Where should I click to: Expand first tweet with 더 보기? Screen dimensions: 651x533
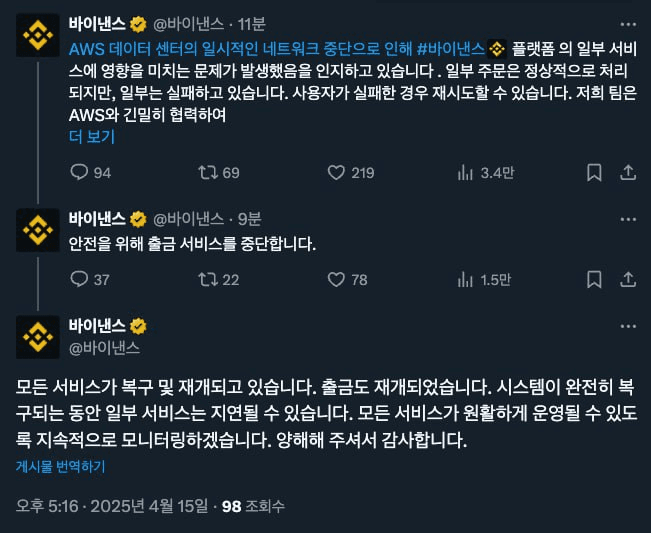tap(91, 137)
